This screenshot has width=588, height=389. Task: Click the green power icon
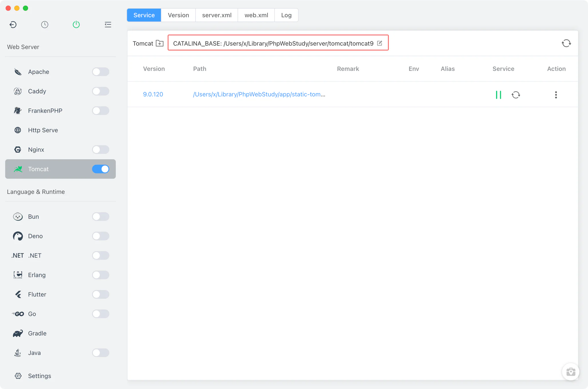coord(76,24)
